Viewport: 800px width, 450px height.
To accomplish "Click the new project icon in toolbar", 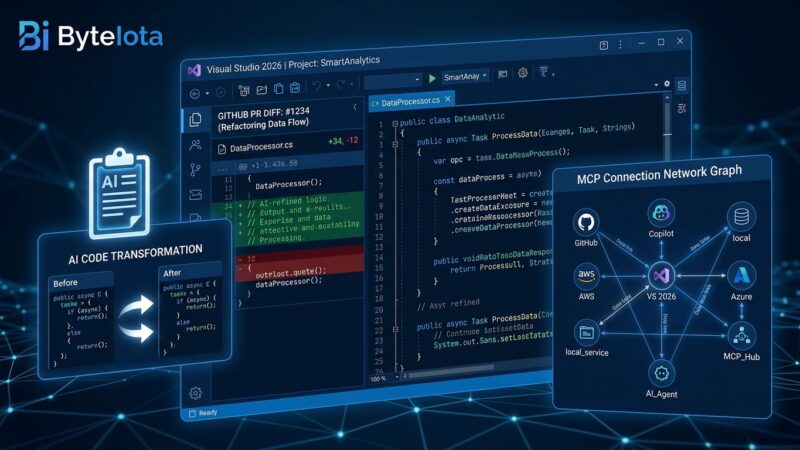I will [244, 91].
